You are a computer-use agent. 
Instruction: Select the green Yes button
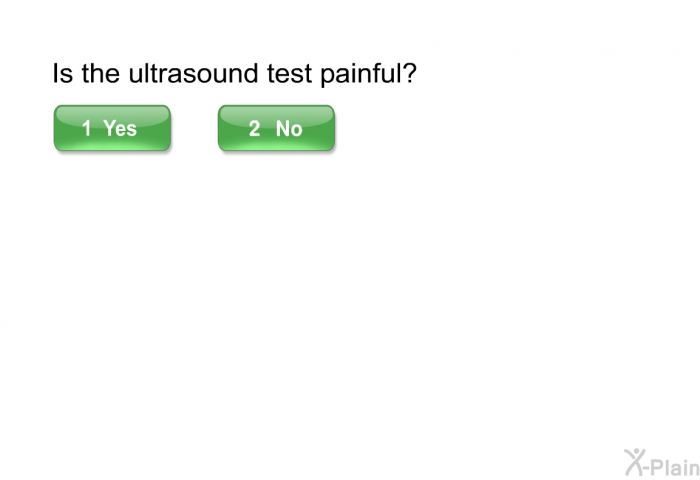click(x=112, y=128)
